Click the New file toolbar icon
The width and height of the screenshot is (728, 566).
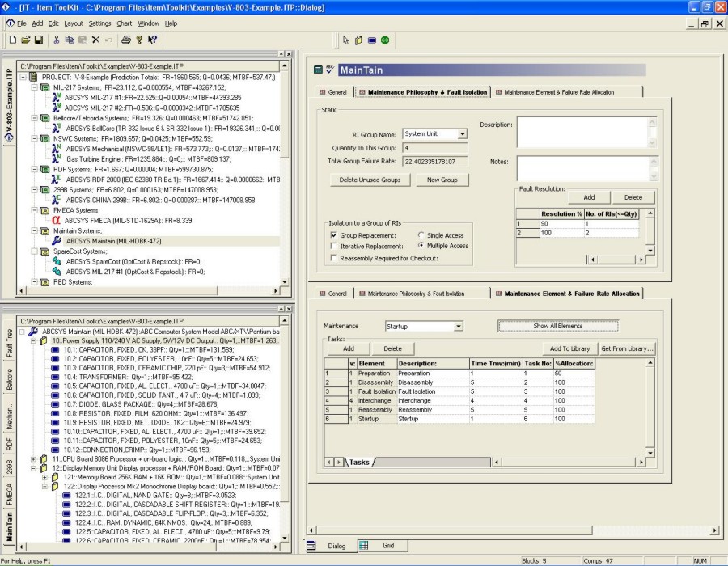click(12, 40)
